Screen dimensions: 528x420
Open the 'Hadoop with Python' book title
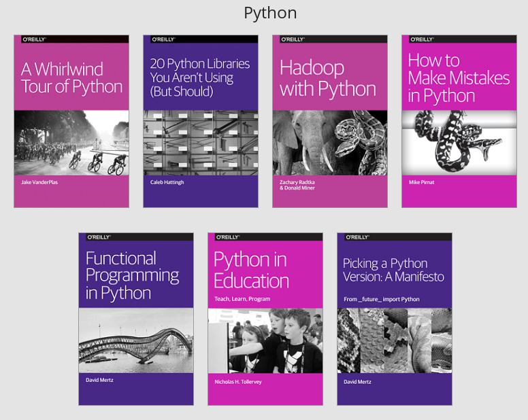(x=327, y=77)
